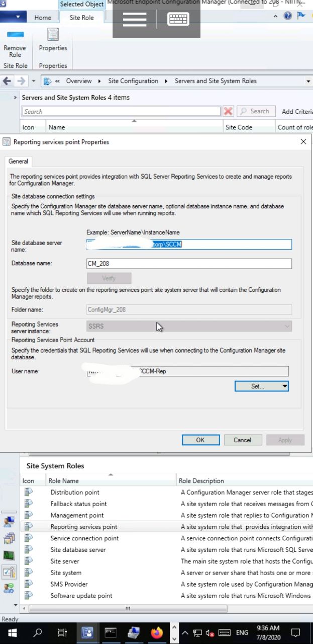313x644 pixels.
Task: Sort by Role Name column header
Action: [x=111, y=480]
